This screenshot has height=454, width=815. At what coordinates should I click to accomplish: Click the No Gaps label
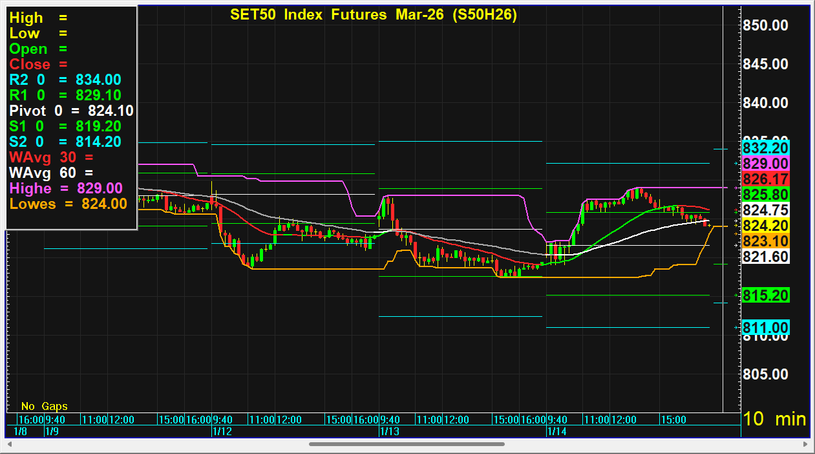[x=42, y=407]
